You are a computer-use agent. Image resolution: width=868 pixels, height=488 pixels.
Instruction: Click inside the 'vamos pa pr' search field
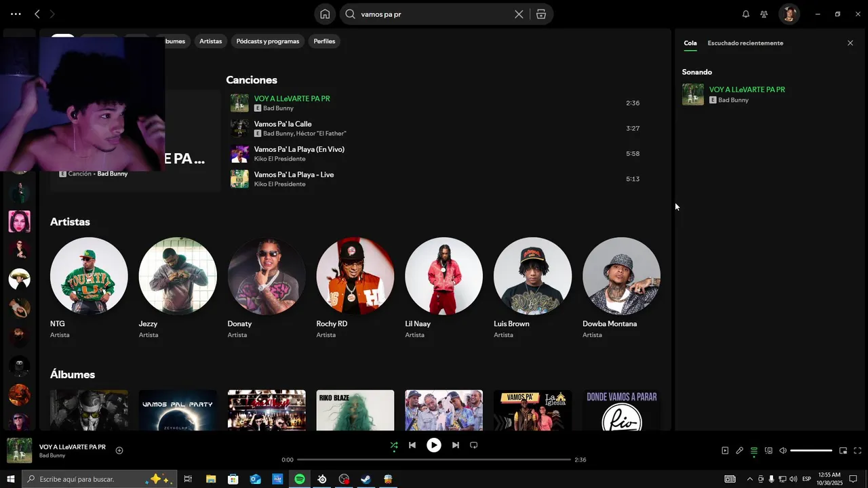(434, 14)
